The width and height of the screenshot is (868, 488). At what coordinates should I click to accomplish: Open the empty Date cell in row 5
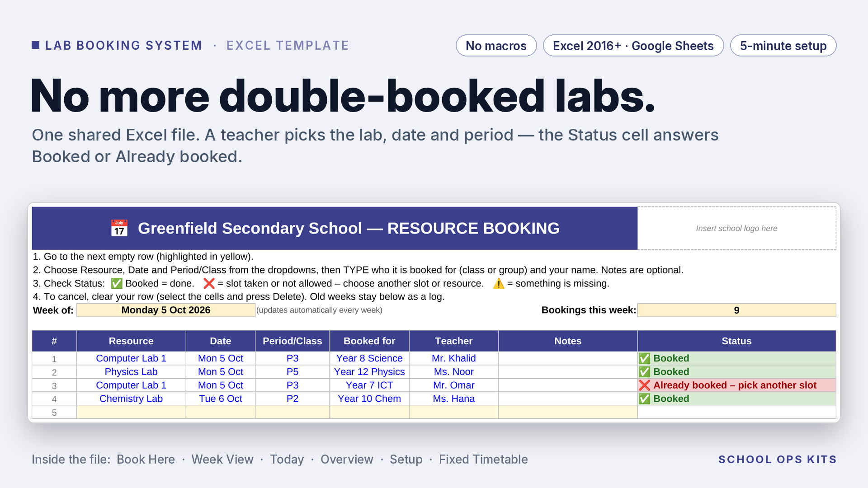(221, 412)
